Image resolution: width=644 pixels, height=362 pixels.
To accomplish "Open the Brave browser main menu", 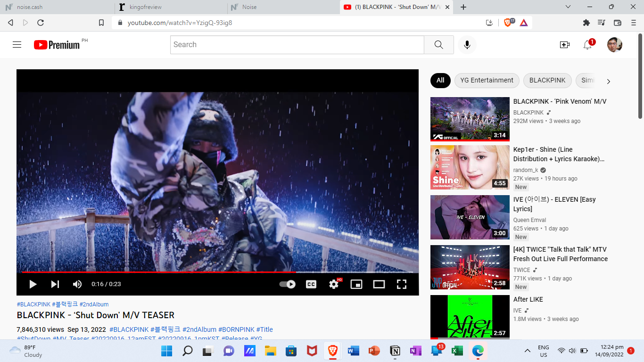I will [x=634, y=23].
